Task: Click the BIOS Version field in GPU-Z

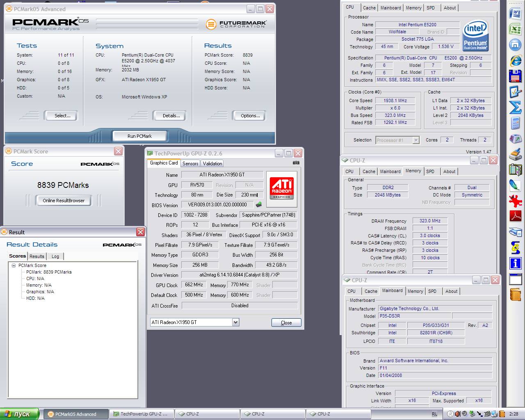Action: 217,205
